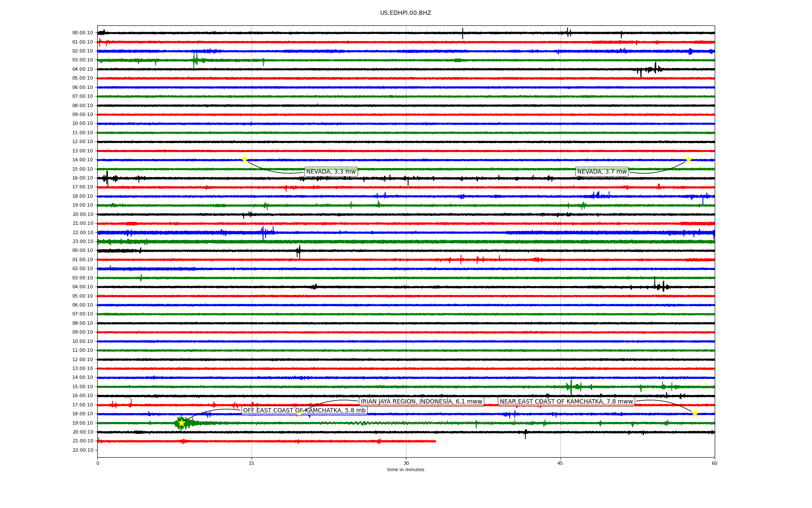
Task: Click the star marker for Nevada 3.7 mw
Action: (688, 160)
